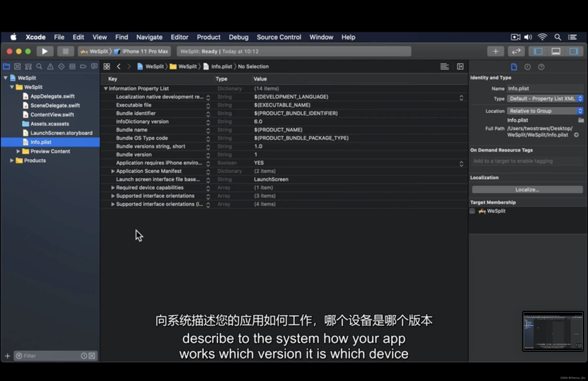The image size is (588, 381).
Task: Click the Bundle identifier key row
Action: [x=284, y=113]
